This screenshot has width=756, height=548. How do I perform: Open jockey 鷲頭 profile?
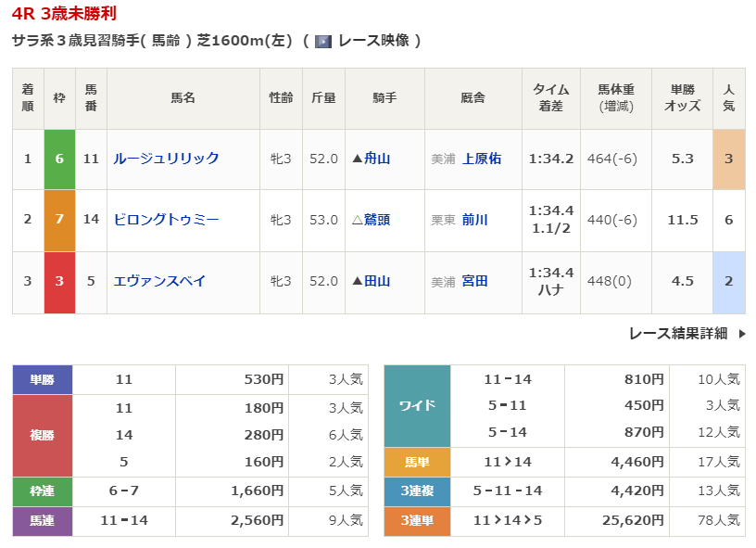pos(377,220)
